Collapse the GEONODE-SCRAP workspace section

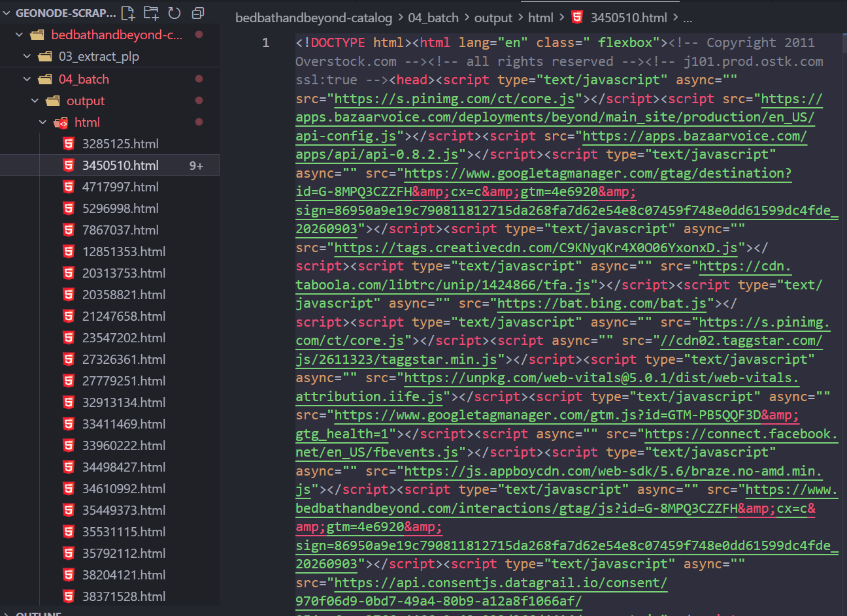(x=7, y=12)
